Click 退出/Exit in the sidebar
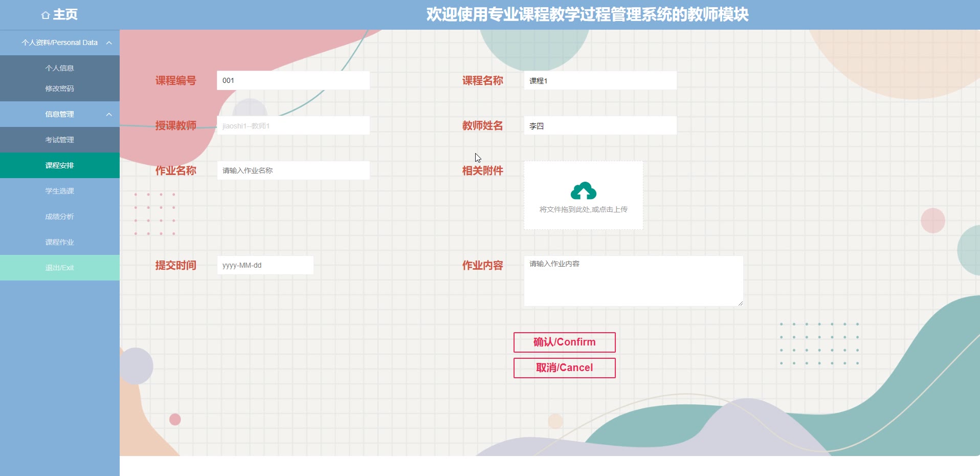Screen dimensions: 980x476 59,268
